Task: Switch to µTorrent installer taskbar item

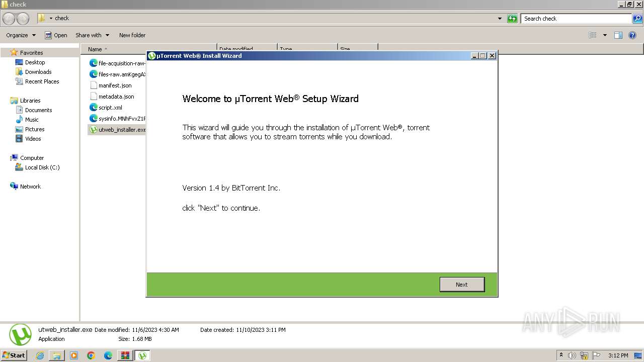Action: pos(142,355)
